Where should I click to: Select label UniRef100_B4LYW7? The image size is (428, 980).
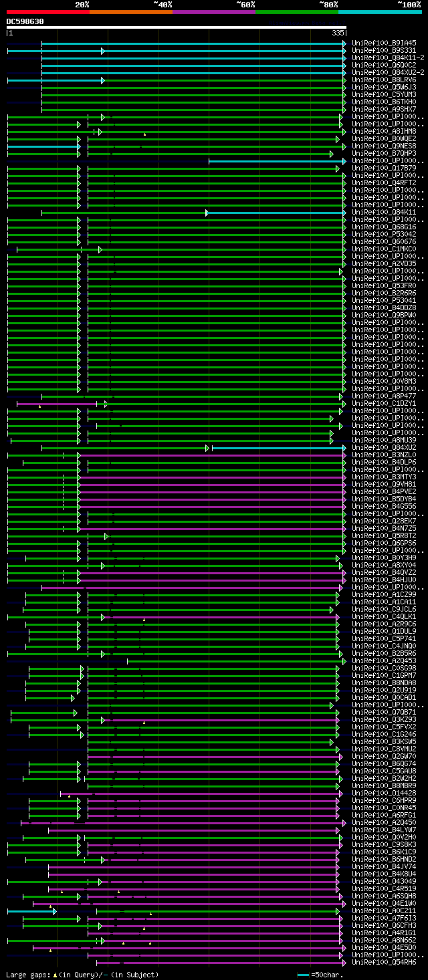384,830
